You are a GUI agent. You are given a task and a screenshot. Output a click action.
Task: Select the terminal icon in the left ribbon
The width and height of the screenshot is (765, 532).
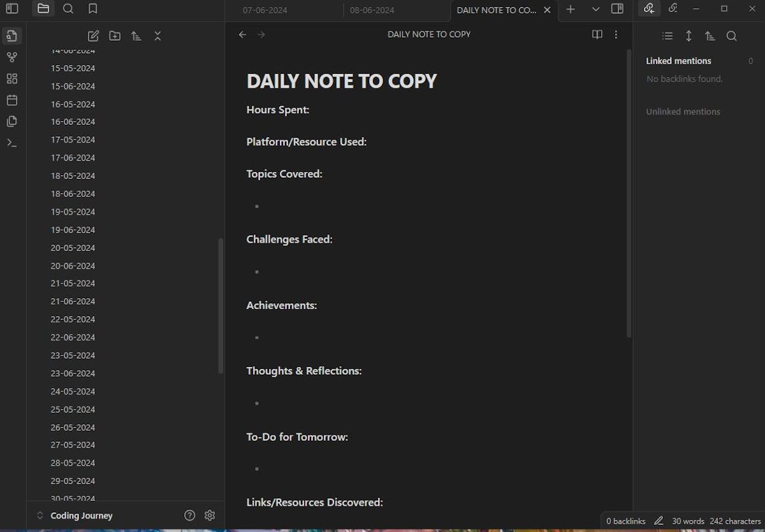click(11, 142)
